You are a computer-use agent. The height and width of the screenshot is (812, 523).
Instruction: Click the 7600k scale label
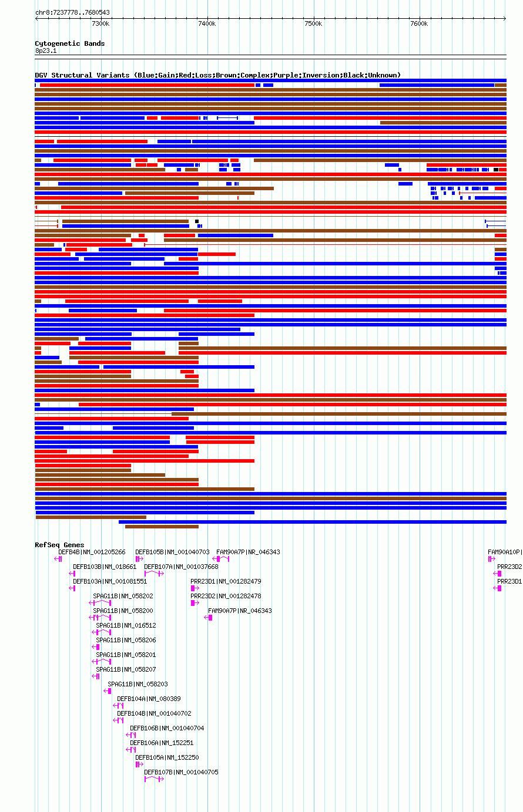[x=419, y=23]
